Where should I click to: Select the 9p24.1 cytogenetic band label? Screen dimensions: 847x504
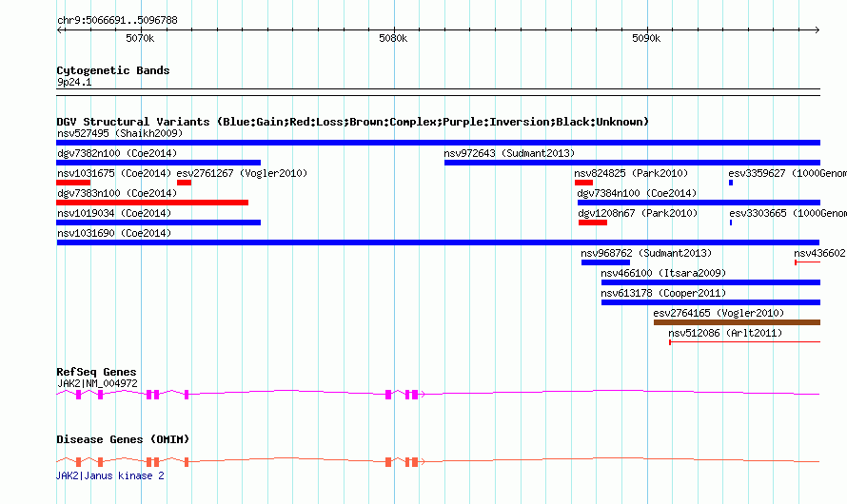(x=74, y=83)
